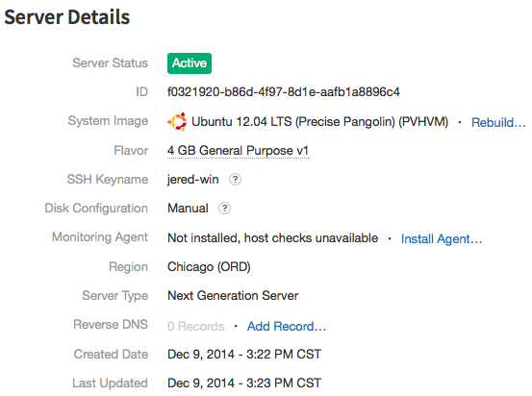532x396 pixels.
Task: Click Next Generation Server type value
Action: pyautogui.click(x=233, y=296)
